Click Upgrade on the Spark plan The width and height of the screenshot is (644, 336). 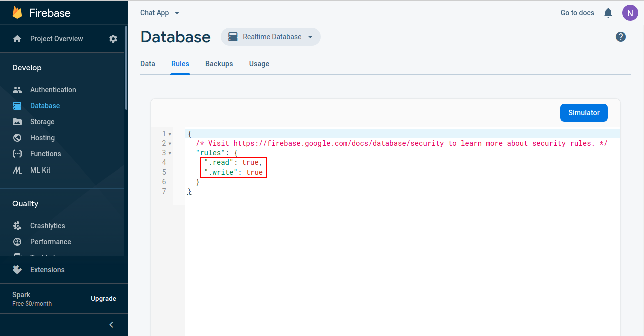tap(103, 298)
